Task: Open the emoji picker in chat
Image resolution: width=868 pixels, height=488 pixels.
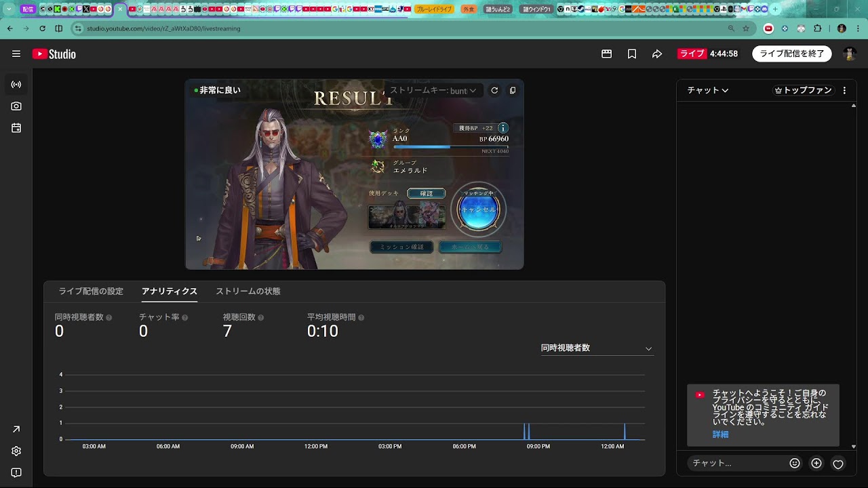Action: (795, 464)
